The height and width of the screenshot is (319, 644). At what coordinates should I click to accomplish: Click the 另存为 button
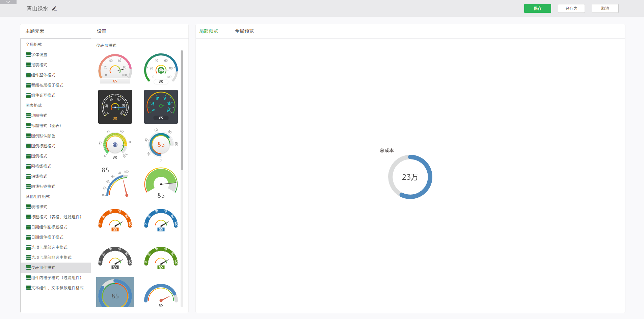coord(571,8)
